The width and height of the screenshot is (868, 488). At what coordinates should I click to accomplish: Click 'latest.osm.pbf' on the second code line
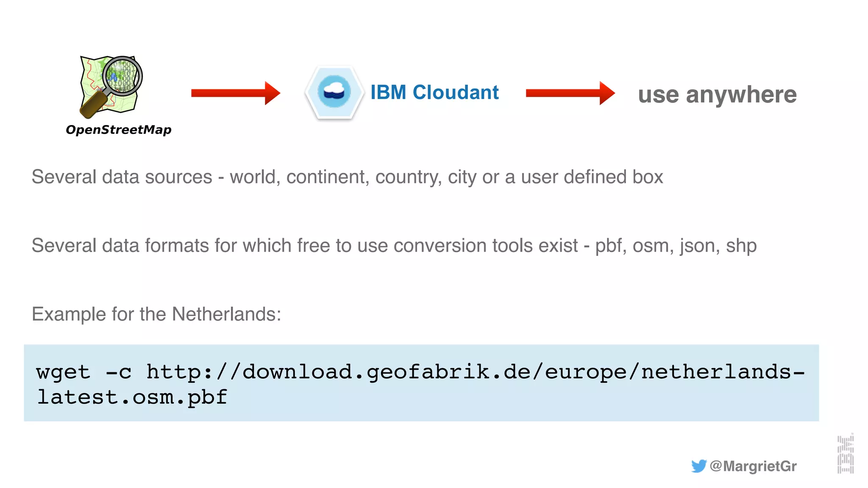point(132,397)
